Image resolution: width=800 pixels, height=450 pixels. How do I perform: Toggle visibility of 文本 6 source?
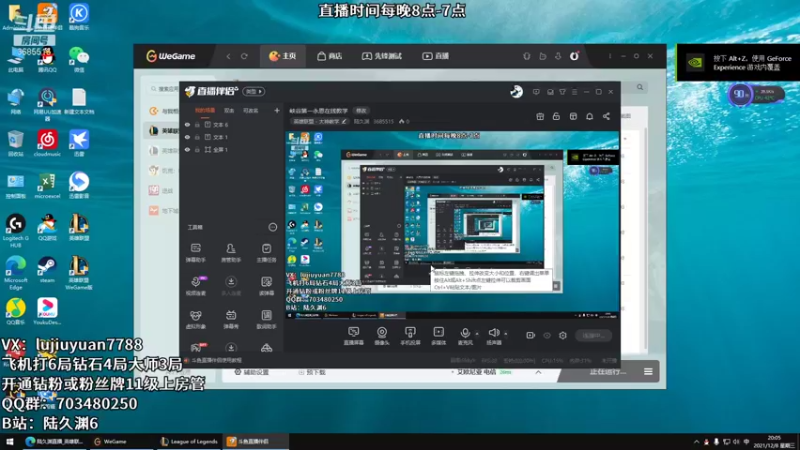click(187, 124)
